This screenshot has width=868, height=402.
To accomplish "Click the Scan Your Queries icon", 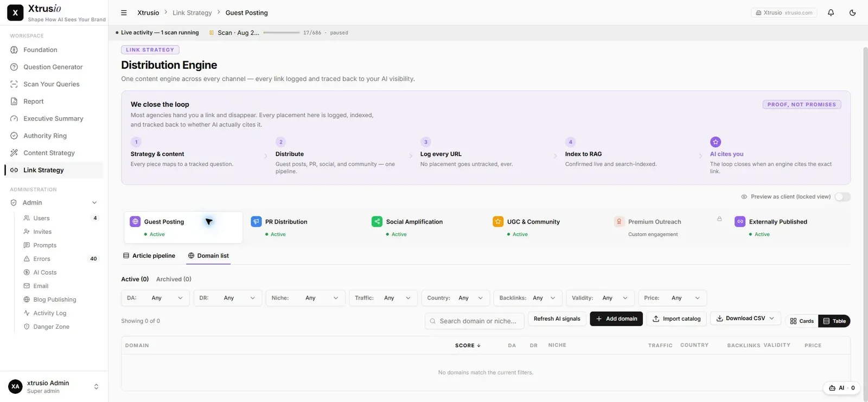I will [x=14, y=84].
